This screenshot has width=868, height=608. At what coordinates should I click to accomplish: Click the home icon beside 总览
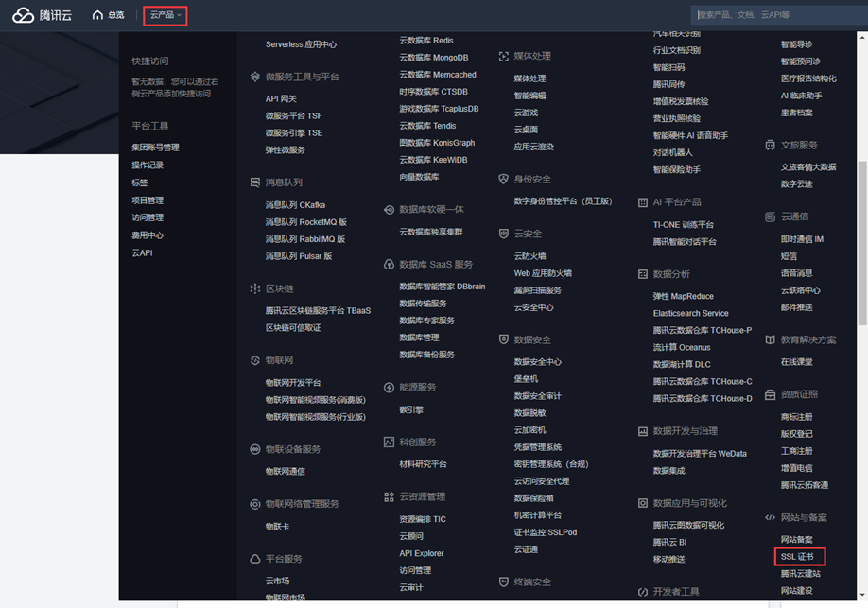tap(97, 15)
